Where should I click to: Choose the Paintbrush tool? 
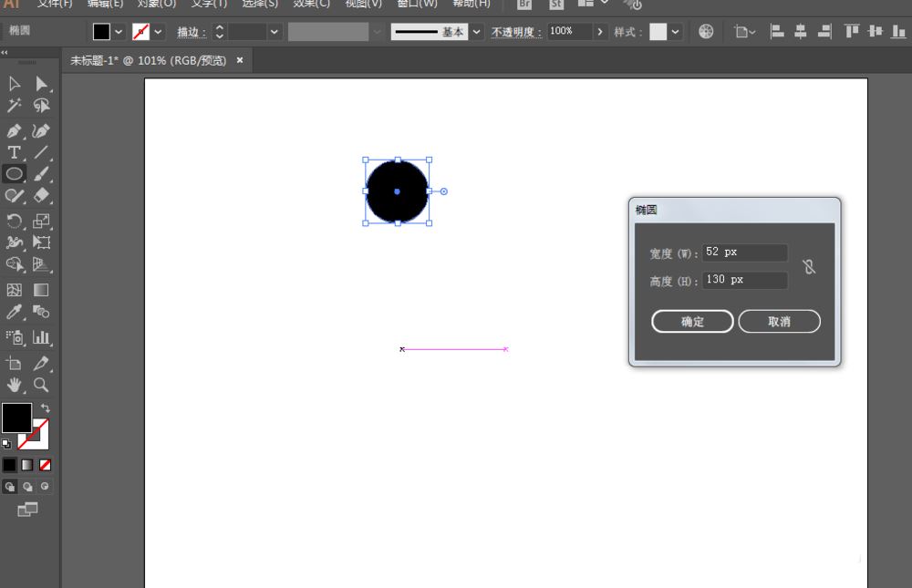pos(42,174)
